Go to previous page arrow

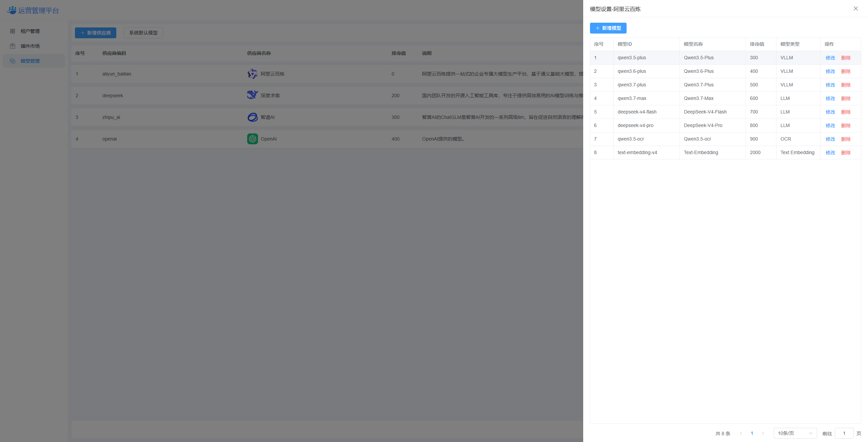tap(741, 433)
